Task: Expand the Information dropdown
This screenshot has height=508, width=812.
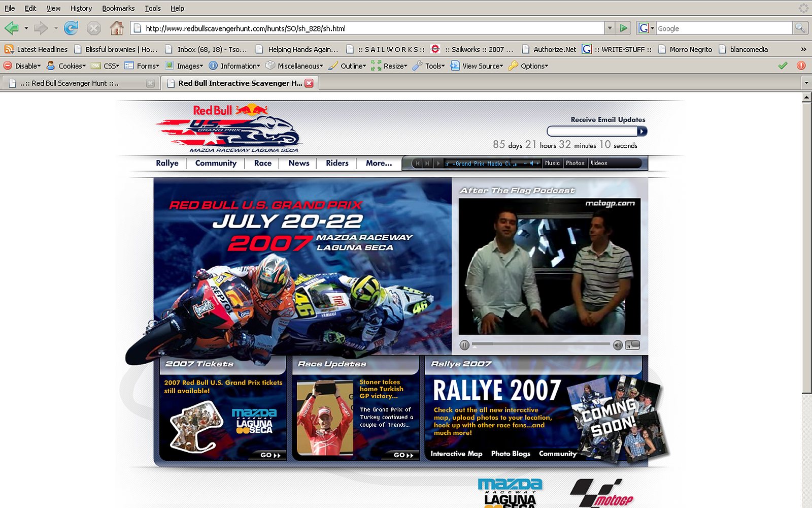Action: [234, 66]
